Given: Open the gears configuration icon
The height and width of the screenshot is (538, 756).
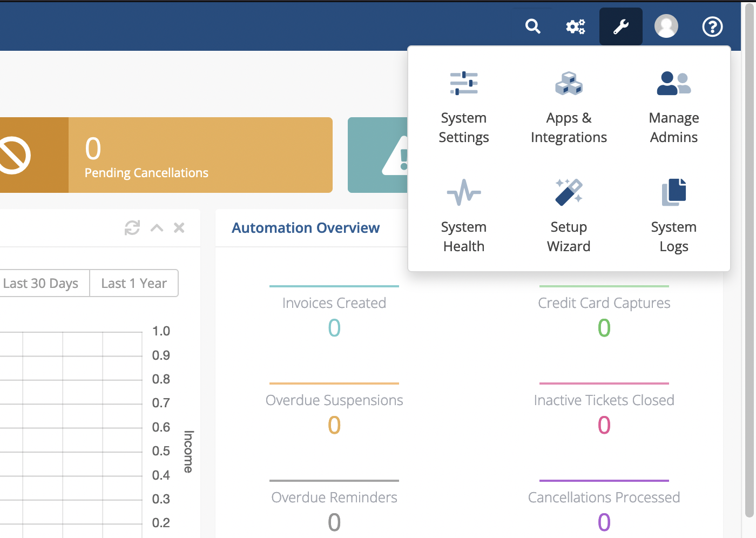Looking at the screenshot, I should (x=575, y=26).
